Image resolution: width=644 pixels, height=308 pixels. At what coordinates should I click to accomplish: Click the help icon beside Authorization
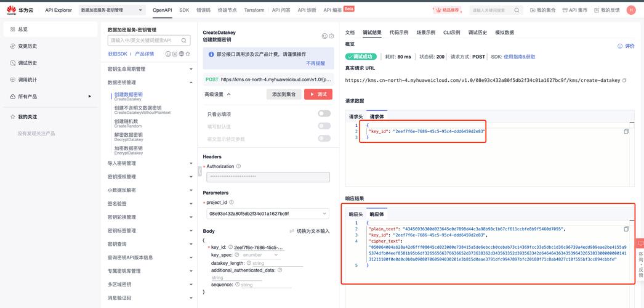(x=239, y=166)
